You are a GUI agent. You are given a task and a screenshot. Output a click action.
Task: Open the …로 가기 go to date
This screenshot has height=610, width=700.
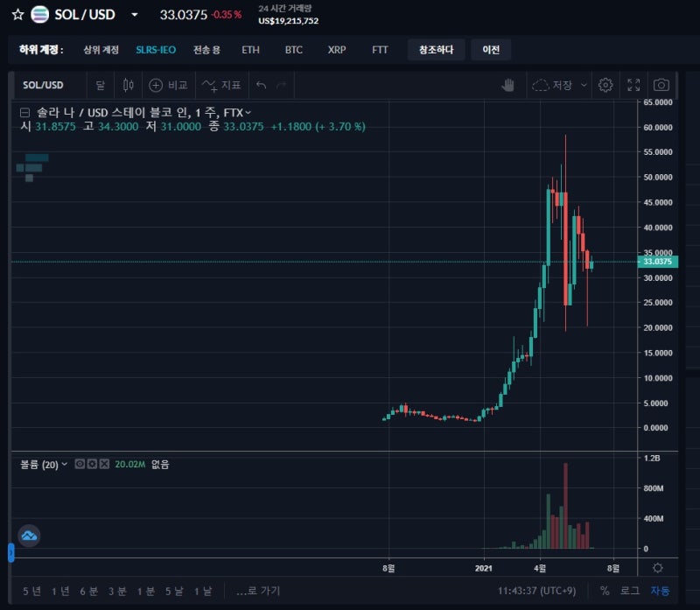tap(258, 592)
